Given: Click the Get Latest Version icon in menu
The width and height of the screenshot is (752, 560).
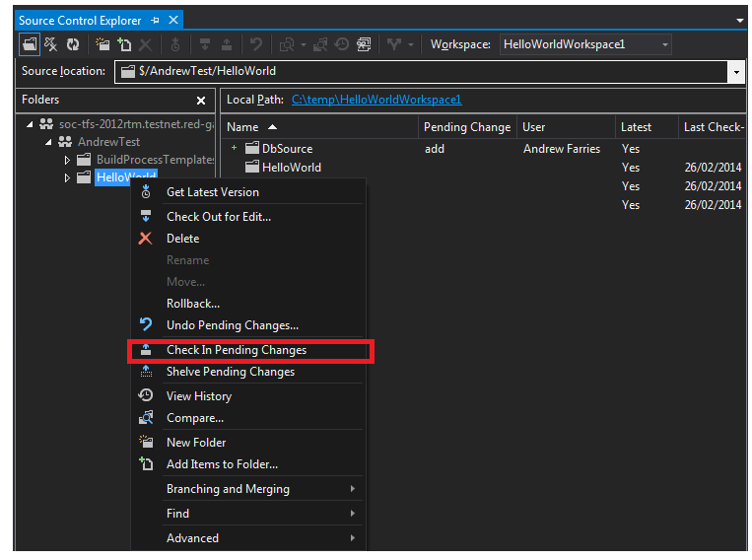Looking at the screenshot, I should tap(146, 191).
